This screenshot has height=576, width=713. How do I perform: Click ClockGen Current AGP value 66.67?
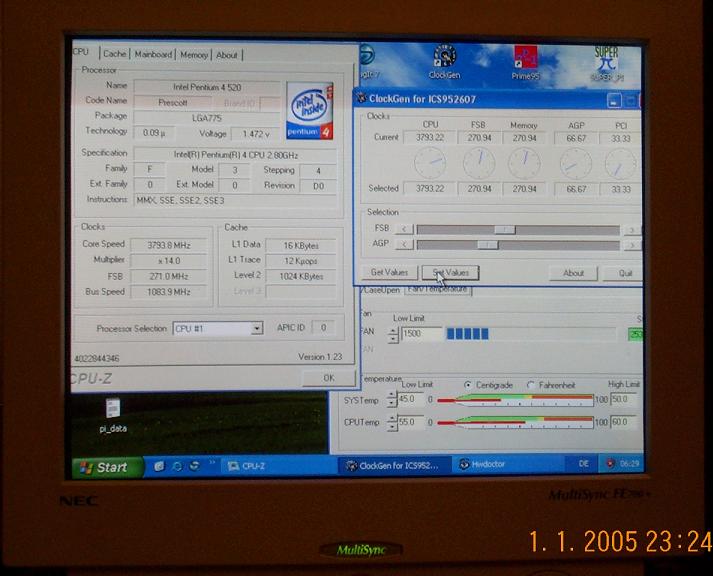tap(576, 138)
